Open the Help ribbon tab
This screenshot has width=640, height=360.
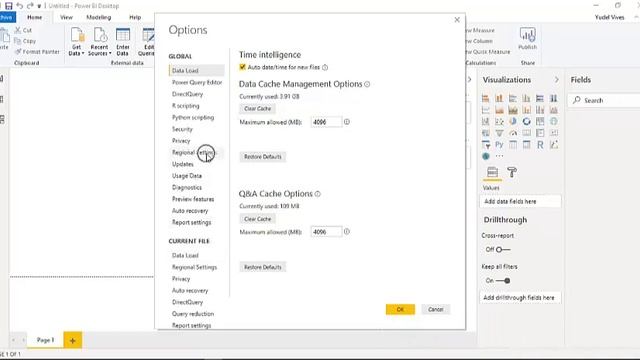coord(135,17)
